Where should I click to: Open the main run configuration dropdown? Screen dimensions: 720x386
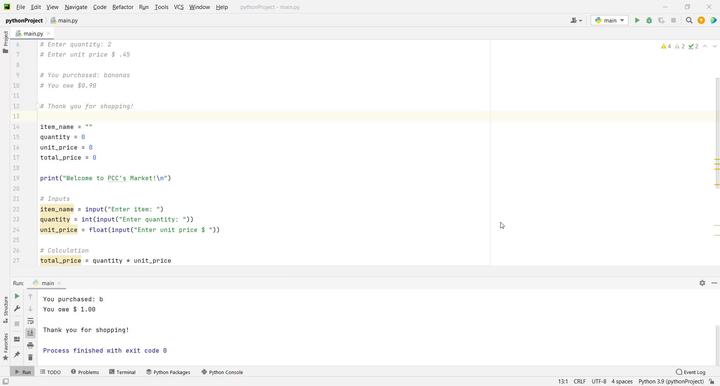coord(609,20)
